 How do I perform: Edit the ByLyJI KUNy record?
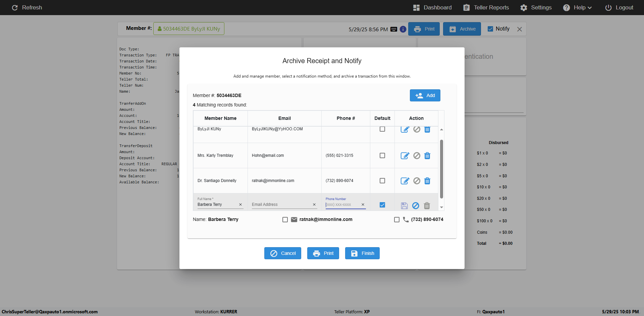(405, 130)
